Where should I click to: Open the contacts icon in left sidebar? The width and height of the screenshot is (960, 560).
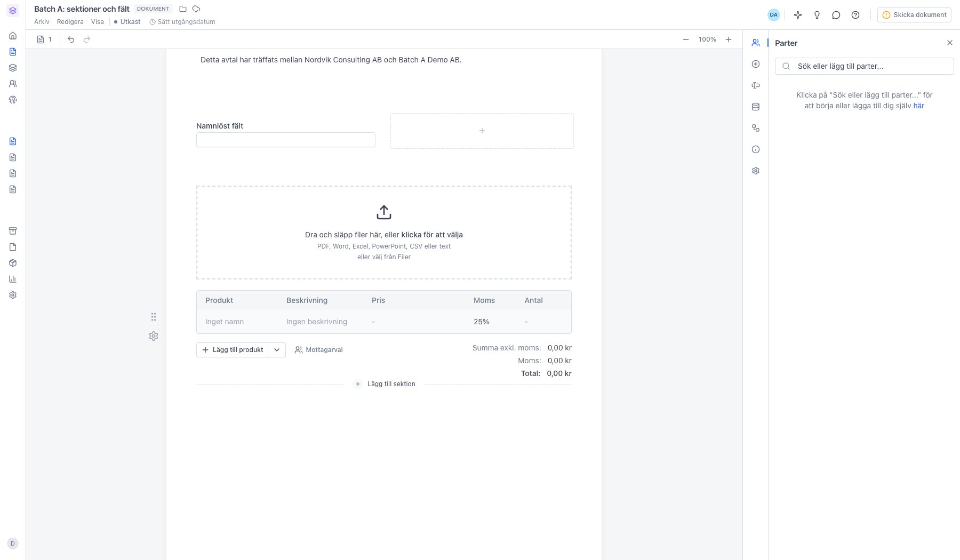[13, 84]
